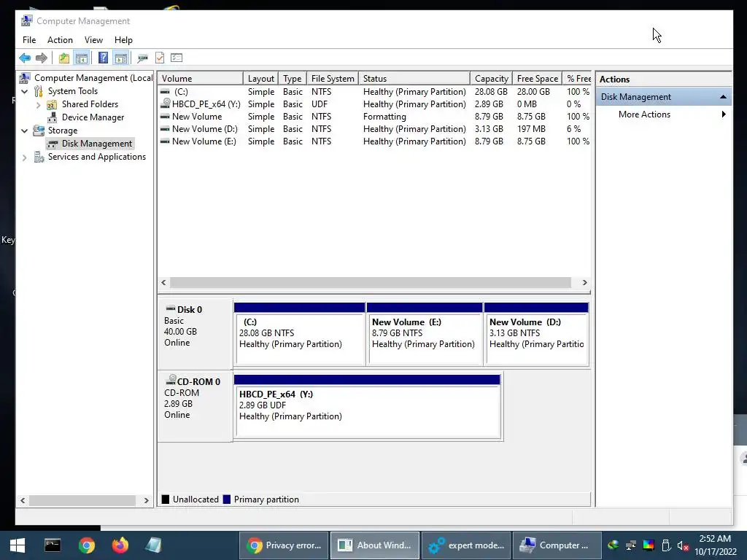The width and height of the screenshot is (747, 560).
Task: Select Device Manager in the tree
Action: pyautogui.click(x=93, y=117)
